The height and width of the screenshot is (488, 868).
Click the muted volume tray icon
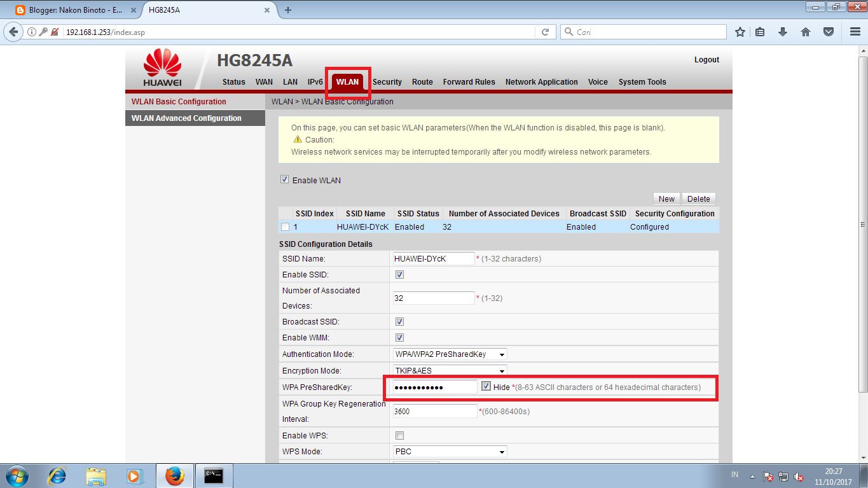[x=799, y=477]
